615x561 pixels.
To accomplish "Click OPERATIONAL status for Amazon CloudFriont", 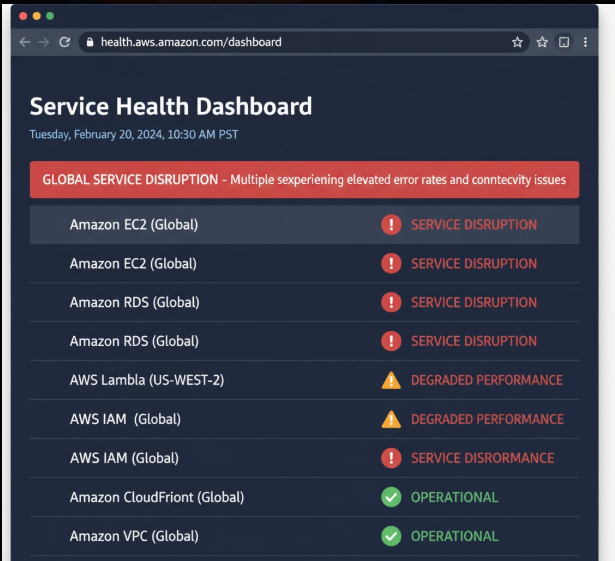I will pyautogui.click(x=454, y=497).
